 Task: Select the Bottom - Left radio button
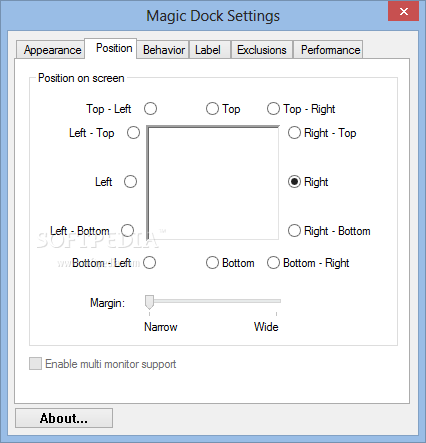tap(149, 263)
